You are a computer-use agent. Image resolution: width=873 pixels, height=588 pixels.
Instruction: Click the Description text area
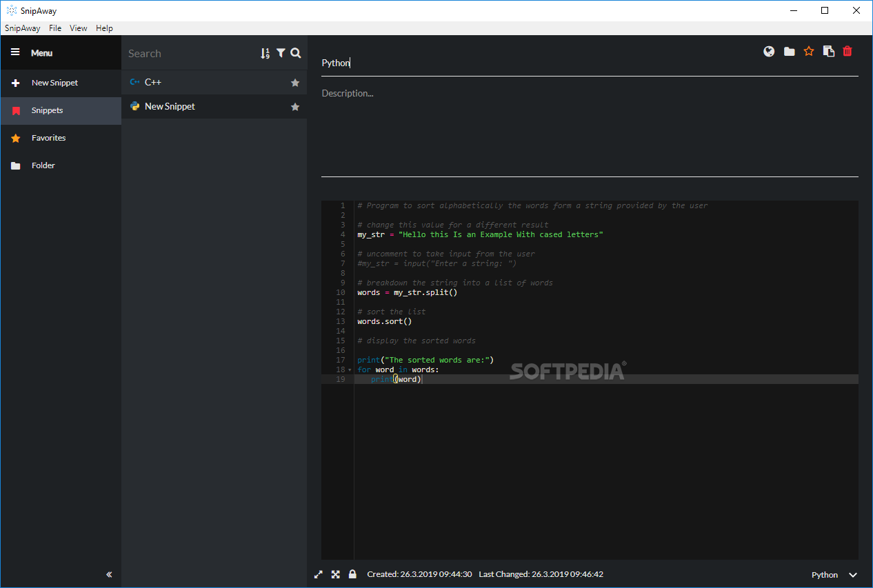tap(590, 131)
